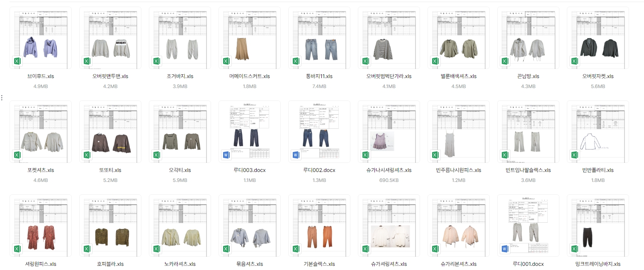Image resolution: width=644 pixels, height=270 pixels.
Task: Click the Word icon on 루디001.docx thumbnail
Action: 505,249
